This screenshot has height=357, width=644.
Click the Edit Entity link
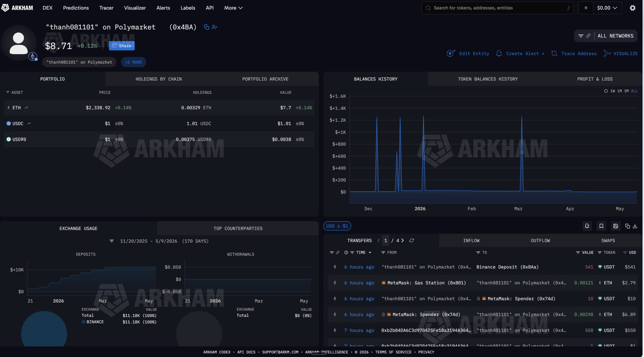(474, 54)
